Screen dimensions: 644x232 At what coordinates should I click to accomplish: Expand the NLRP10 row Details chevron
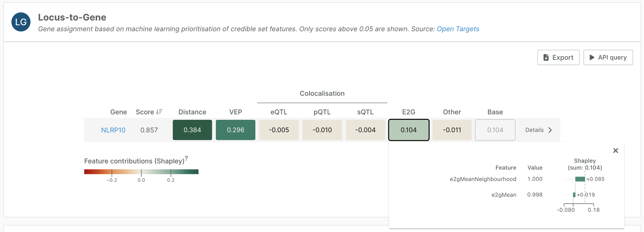pos(550,130)
